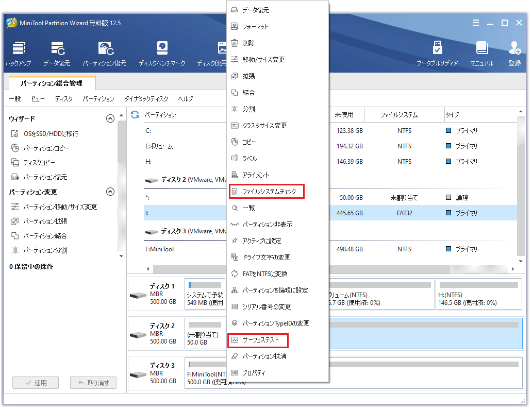Image resolution: width=532 pixels, height=411 pixels.
Task: Collapse the ウィザード section
Action: (110, 118)
